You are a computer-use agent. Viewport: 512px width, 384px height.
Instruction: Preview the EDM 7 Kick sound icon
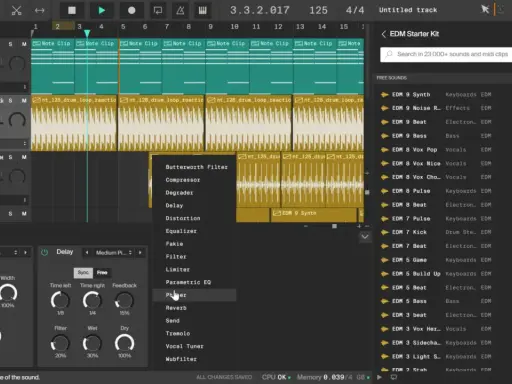click(x=385, y=232)
